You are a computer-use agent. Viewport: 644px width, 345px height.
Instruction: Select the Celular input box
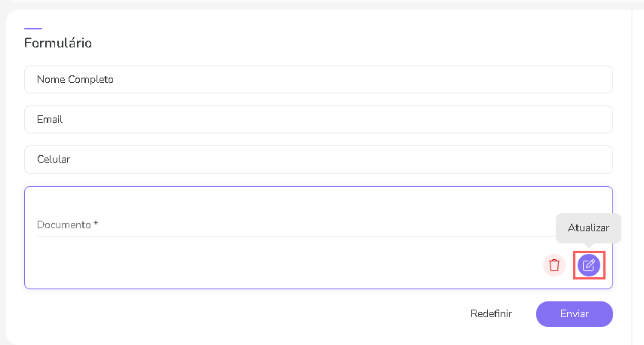point(318,160)
